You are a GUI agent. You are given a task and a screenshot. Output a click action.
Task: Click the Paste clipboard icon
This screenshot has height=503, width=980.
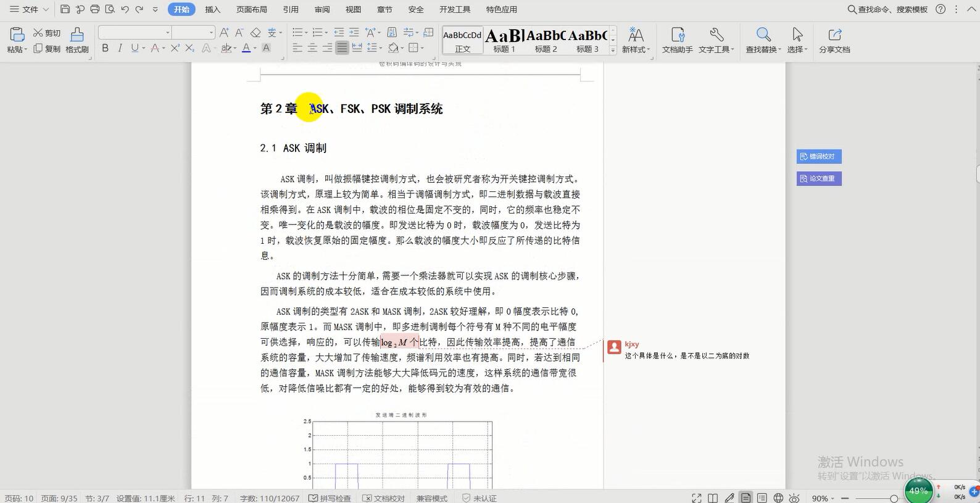17,35
